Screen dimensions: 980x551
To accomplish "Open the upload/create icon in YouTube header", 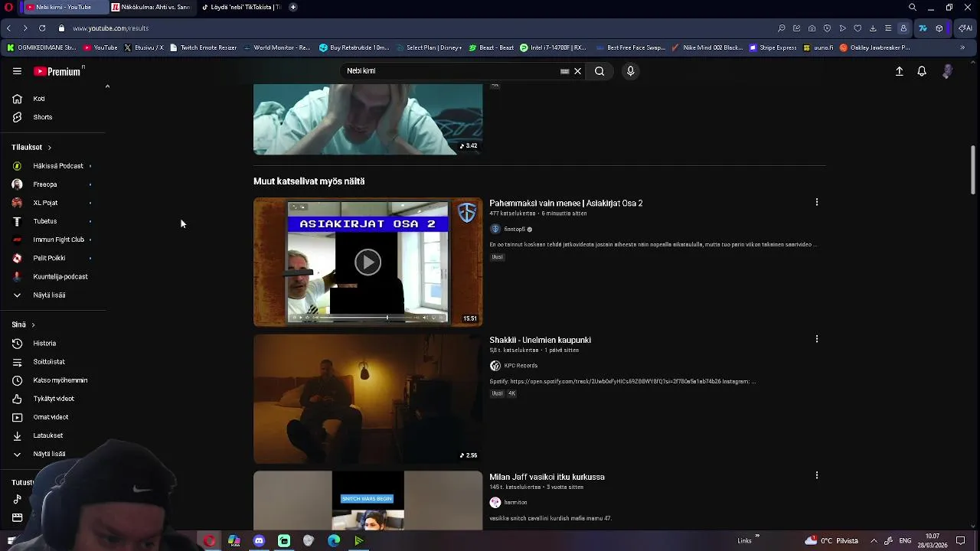I will pos(900,71).
